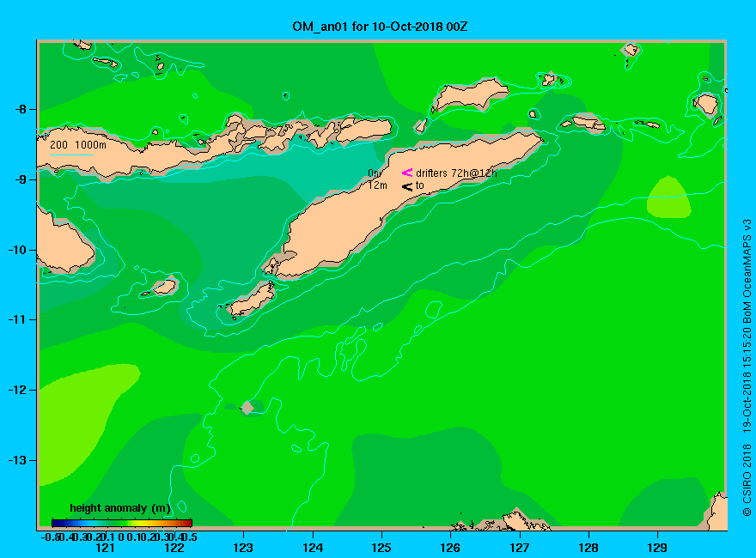The image size is (756, 558).
Task: Click the map title 'OM_an01 for 10-Oct-2018 00Z'
Action: coord(380,26)
